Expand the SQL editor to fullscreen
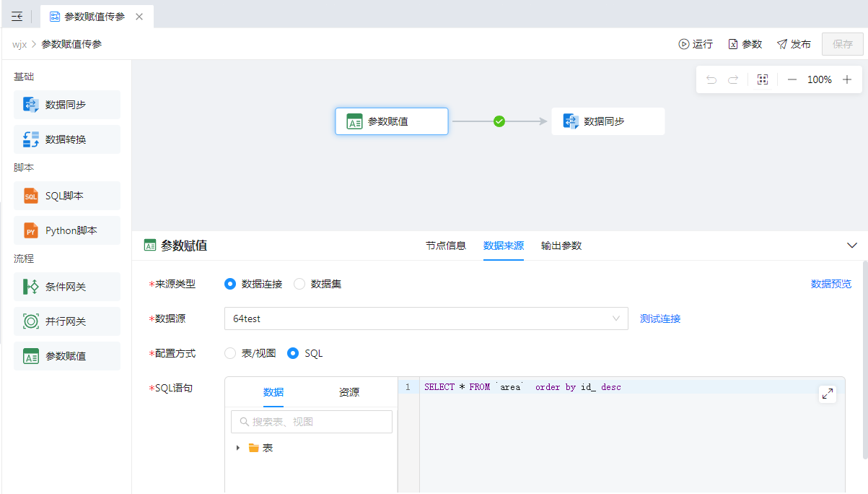868x494 pixels. (828, 394)
